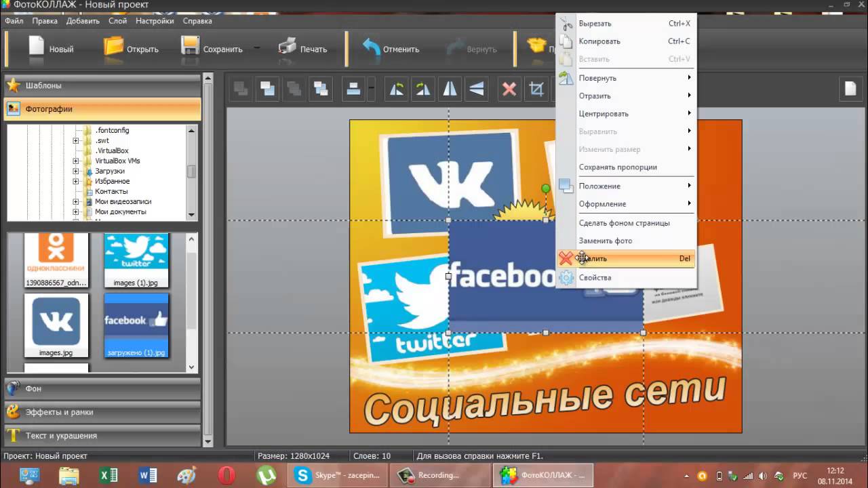Open the Настройки menu
868x488 pixels.
pyautogui.click(x=155, y=21)
